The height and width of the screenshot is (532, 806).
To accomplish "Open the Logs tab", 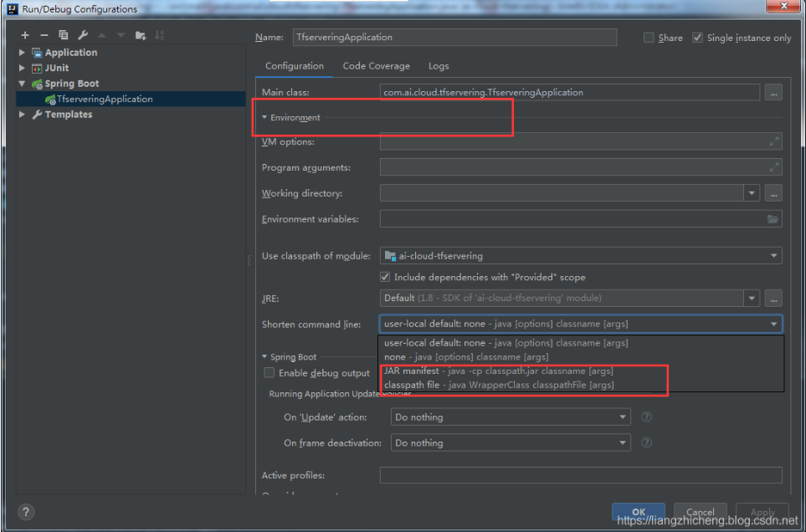I will click(x=439, y=66).
